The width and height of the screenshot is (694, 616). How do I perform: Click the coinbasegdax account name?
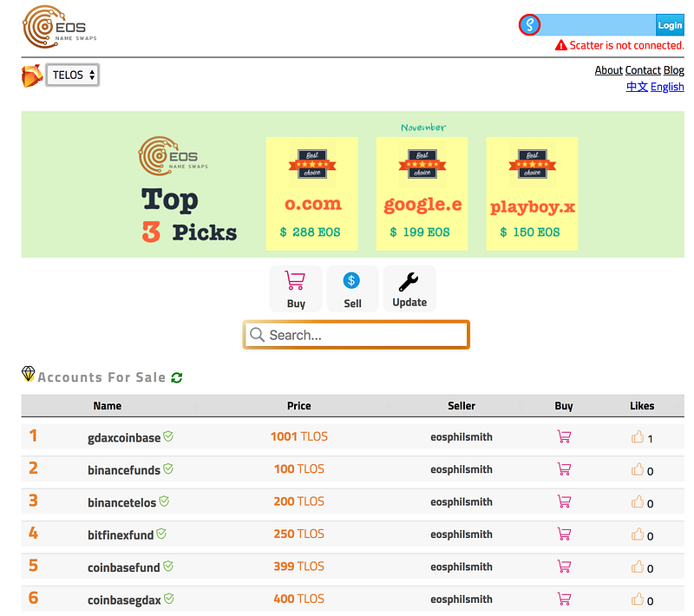click(x=124, y=600)
